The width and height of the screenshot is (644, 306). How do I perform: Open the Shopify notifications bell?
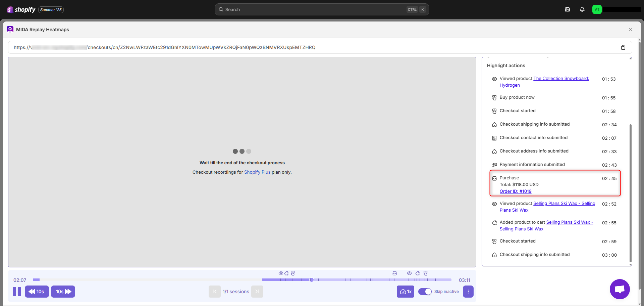(582, 9)
